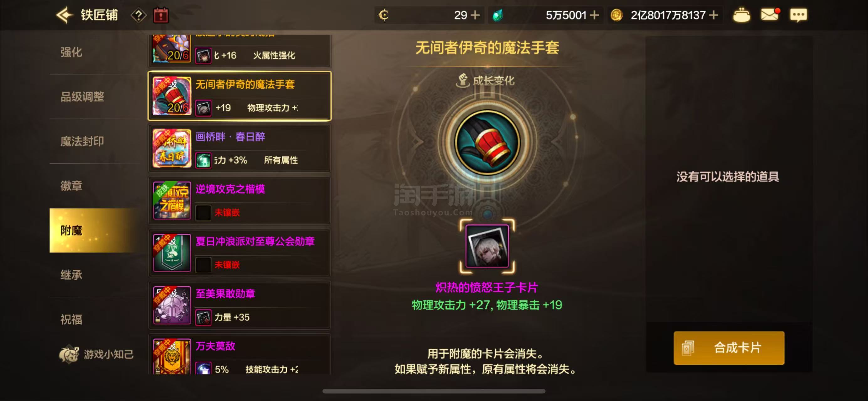Click the magic glove item emblem

487,143
